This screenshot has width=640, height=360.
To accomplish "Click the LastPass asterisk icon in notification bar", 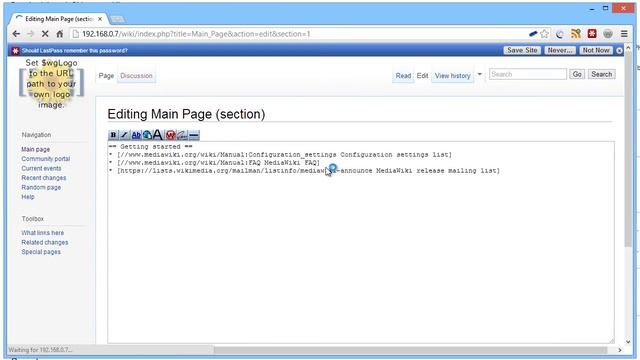I will (16, 51).
